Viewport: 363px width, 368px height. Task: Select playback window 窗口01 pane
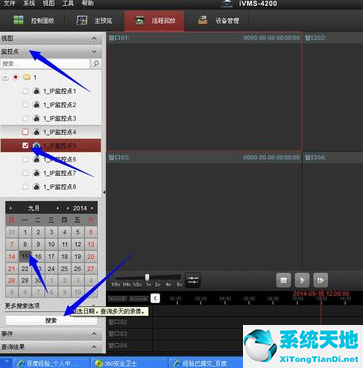tap(204, 91)
